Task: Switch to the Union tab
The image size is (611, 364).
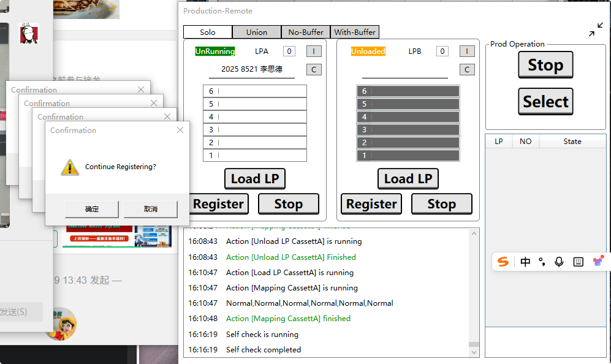Action: click(257, 32)
